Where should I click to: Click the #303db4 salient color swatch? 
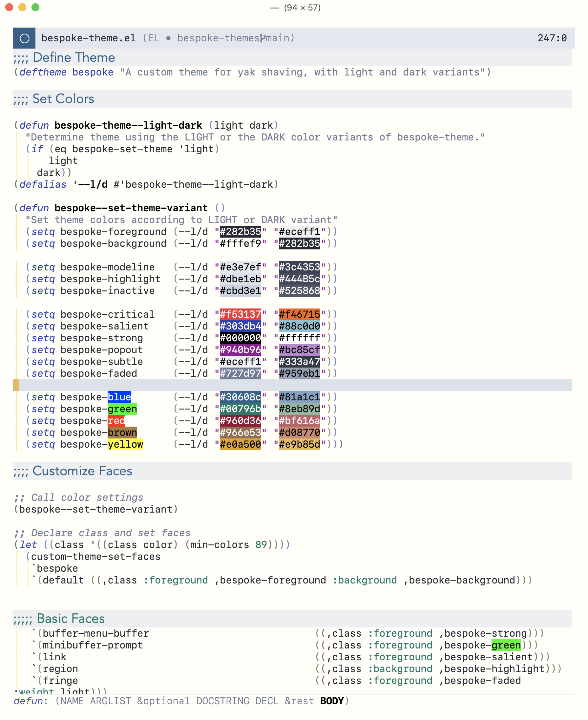241,326
